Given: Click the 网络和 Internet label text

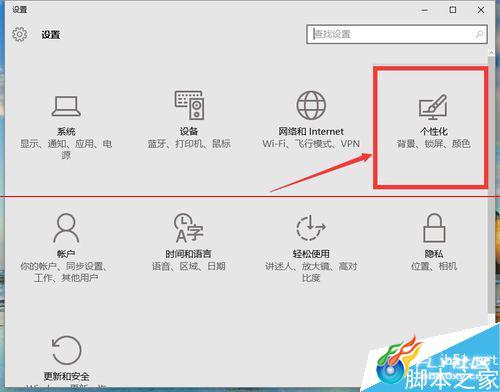Looking at the screenshot, I should [x=311, y=131].
